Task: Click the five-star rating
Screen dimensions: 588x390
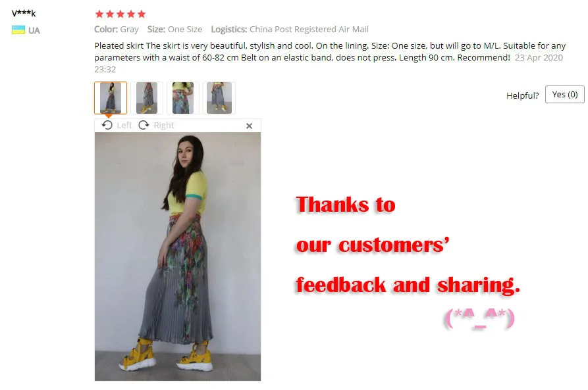Action: pyautogui.click(x=120, y=14)
